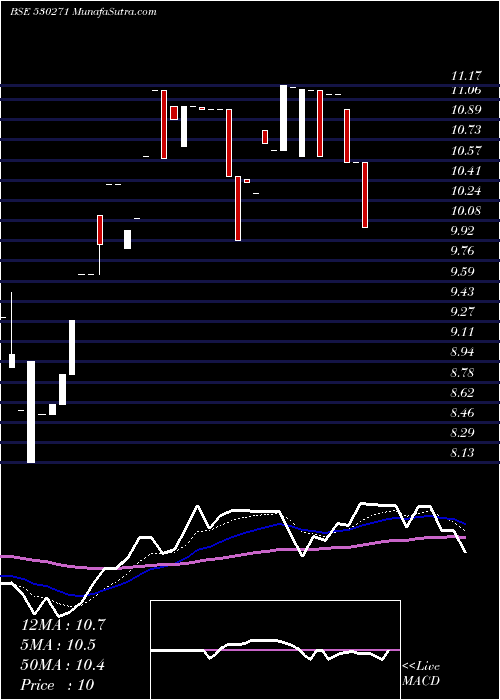Click the 10.73 price axis label
Viewport: 500px width, 700px height.
click(x=467, y=130)
